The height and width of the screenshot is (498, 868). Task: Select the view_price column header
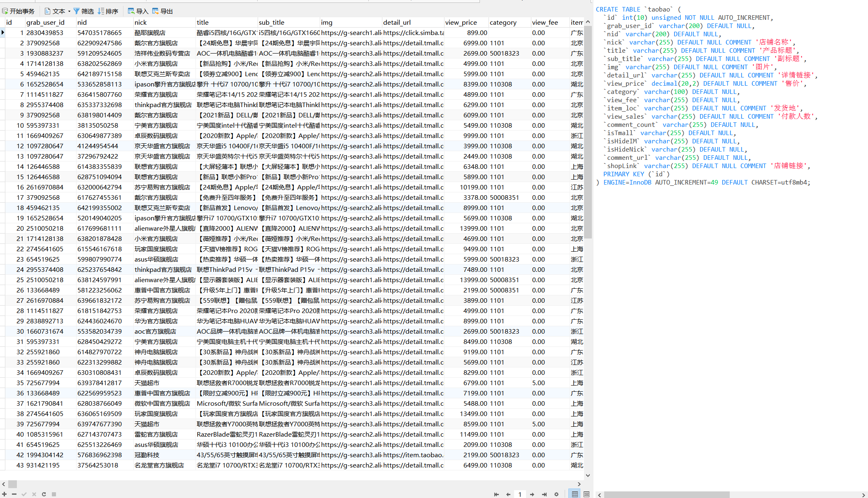467,23
